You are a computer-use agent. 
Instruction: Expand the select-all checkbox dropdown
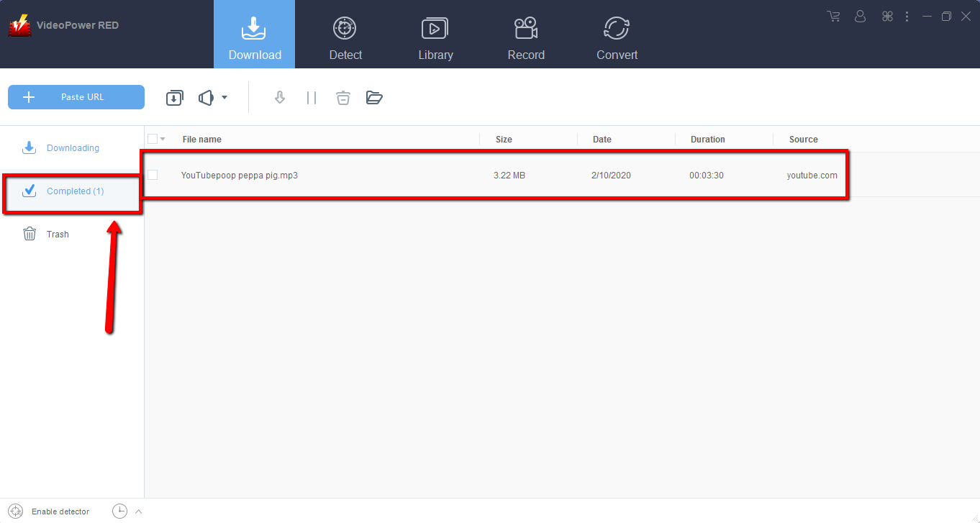(164, 138)
